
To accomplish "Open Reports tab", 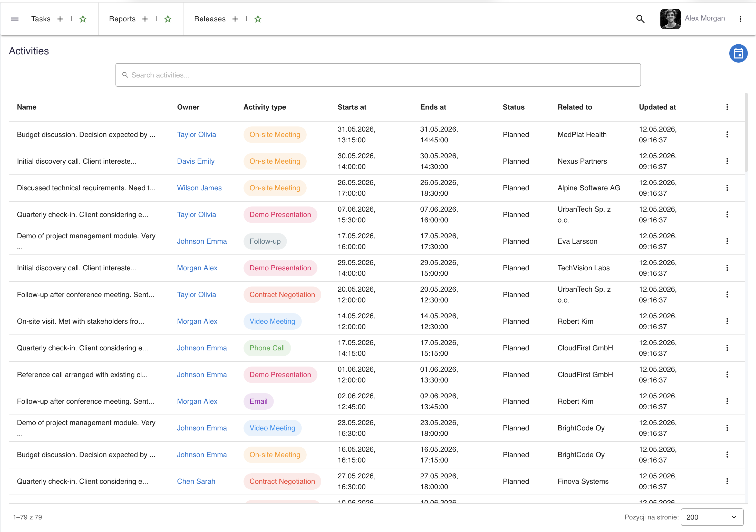I will pyautogui.click(x=122, y=19).
